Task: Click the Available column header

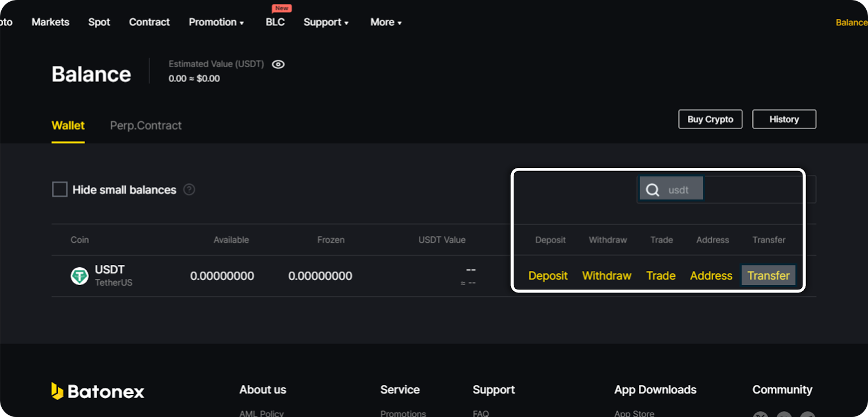Action: pos(231,239)
